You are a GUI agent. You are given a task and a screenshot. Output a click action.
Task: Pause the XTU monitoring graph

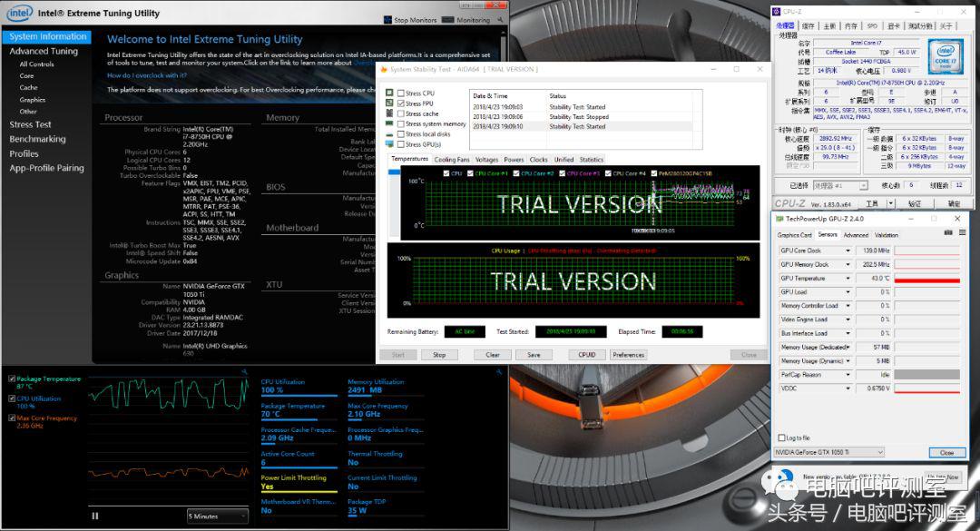[95, 516]
